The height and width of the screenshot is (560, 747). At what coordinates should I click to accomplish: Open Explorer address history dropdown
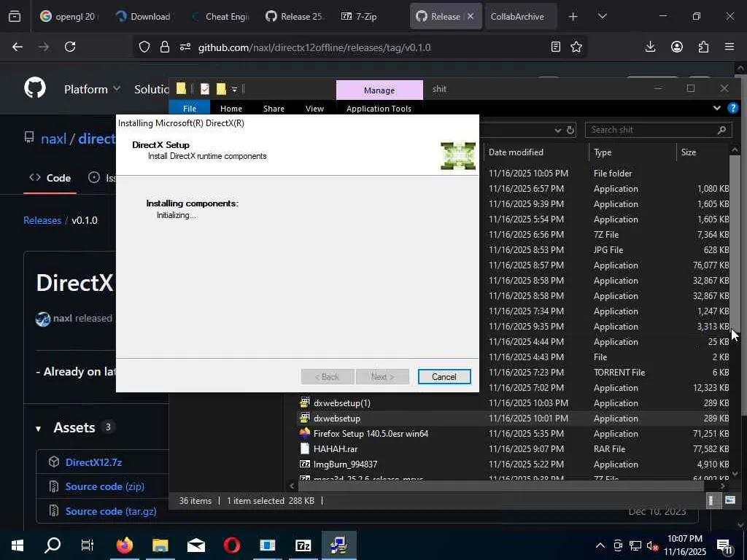[557, 130]
